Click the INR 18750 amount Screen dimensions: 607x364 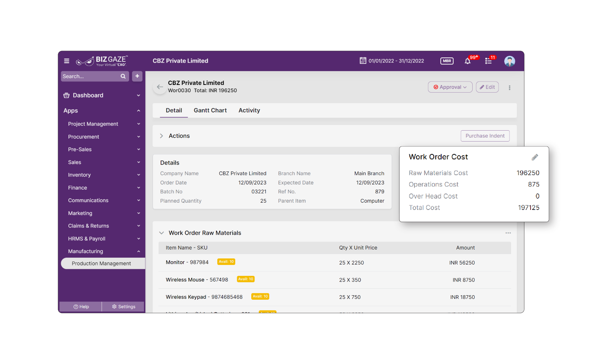[463, 297]
